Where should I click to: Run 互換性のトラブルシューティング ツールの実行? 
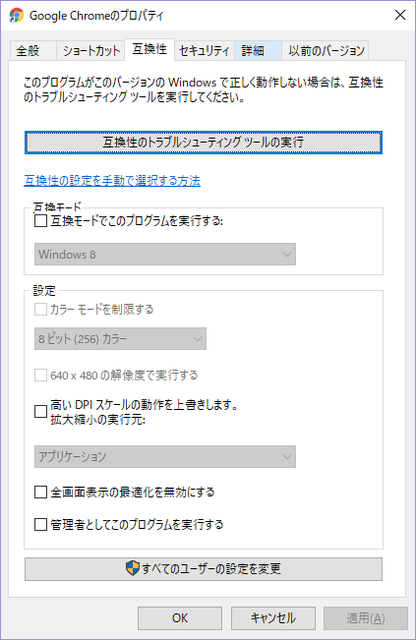point(203,142)
